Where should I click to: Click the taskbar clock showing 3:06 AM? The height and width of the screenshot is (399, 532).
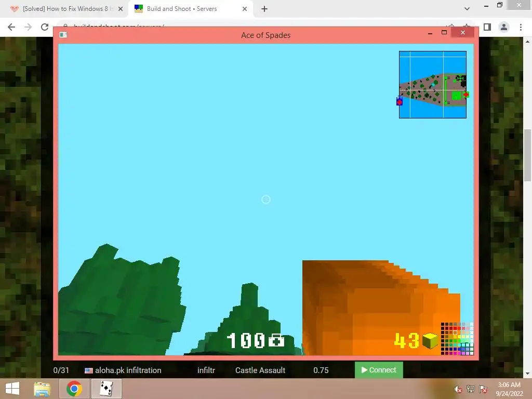(509, 389)
